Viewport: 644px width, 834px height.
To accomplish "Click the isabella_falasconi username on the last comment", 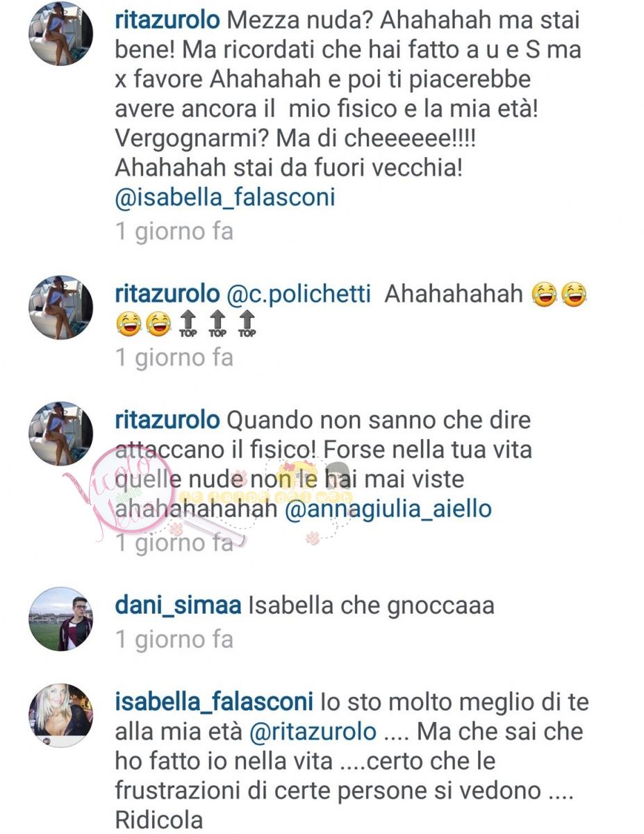I will pos(215,702).
